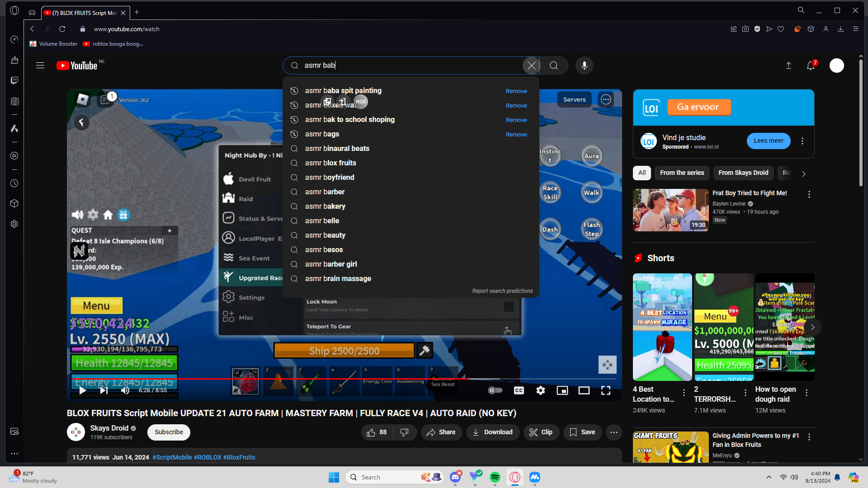
Task: Open YouTube notifications bell
Action: 811,66
